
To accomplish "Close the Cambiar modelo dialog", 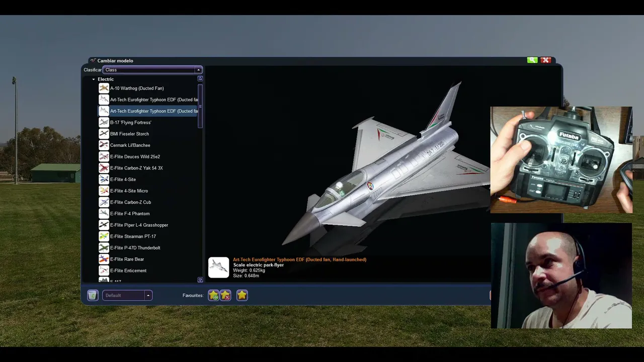I will coord(546,60).
